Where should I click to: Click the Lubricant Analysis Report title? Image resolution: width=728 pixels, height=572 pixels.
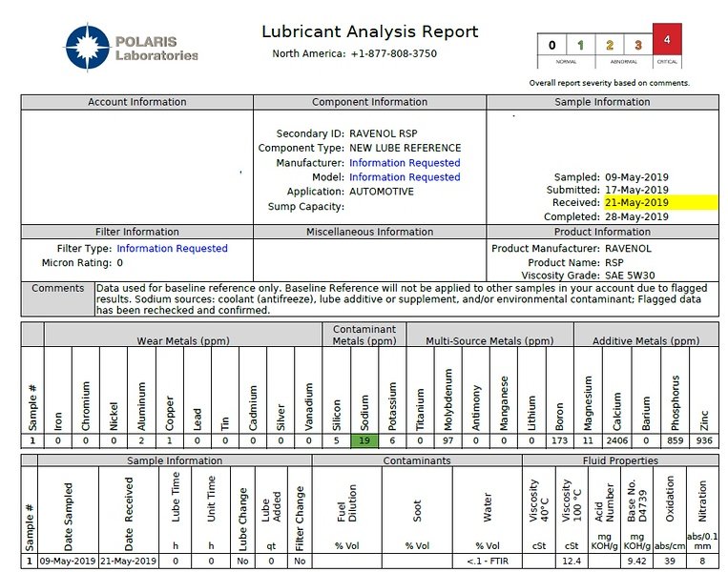[x=369, y=31]
